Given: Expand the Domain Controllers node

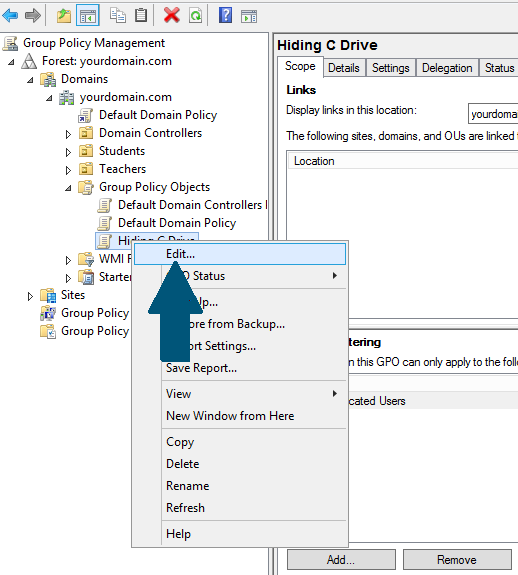Looking at the screenshot, I should pos(68,134).
